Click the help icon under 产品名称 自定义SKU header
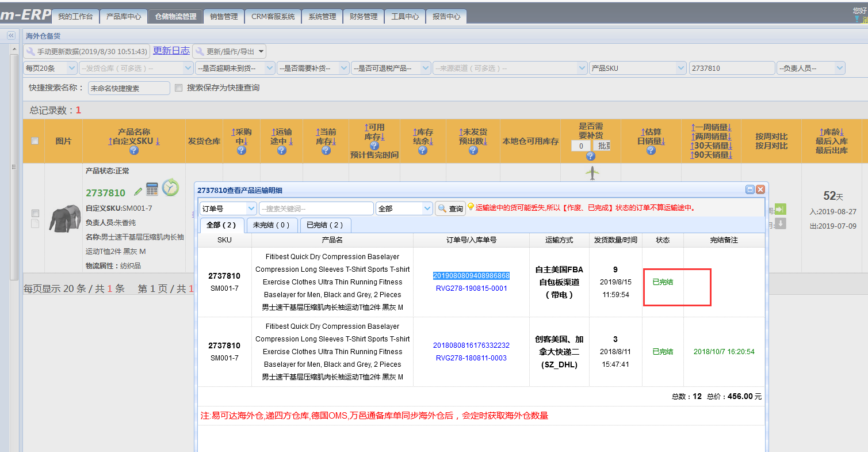The image size is (868, 452). (133, 150)
